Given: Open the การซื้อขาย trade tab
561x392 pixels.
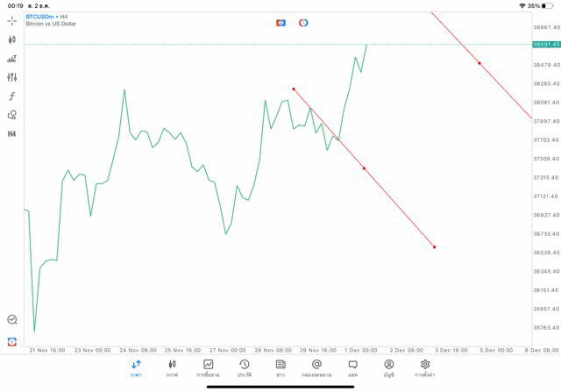Looking at the screenshot, I should coord(208,367).
